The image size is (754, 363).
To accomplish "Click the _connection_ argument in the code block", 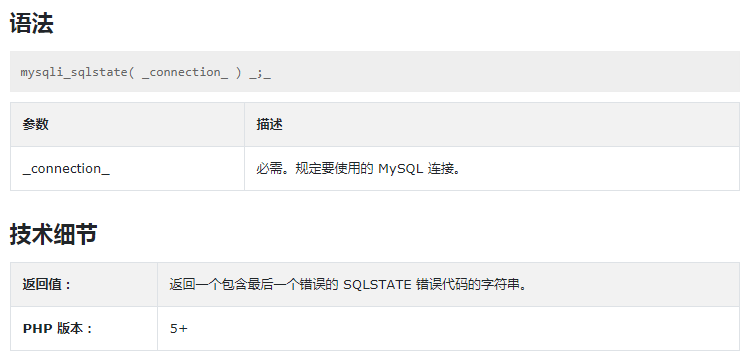I will (x=185, y=73).
